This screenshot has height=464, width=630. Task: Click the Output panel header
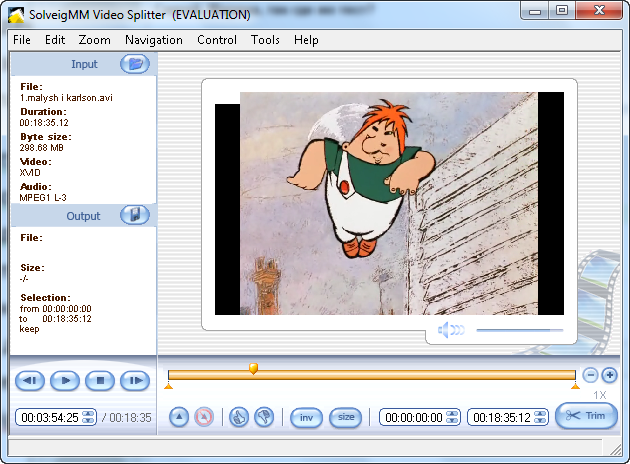coord(84,216)
